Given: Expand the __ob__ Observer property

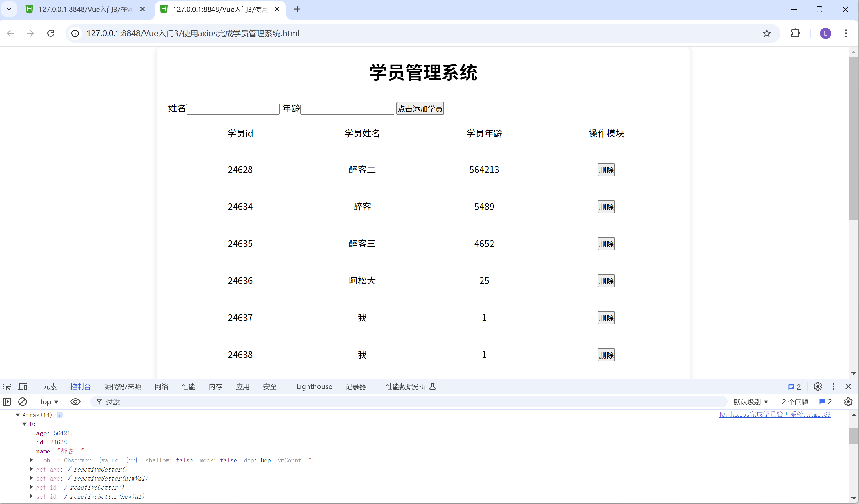Looking at the screenshot, I should click(x=31, y=460).
